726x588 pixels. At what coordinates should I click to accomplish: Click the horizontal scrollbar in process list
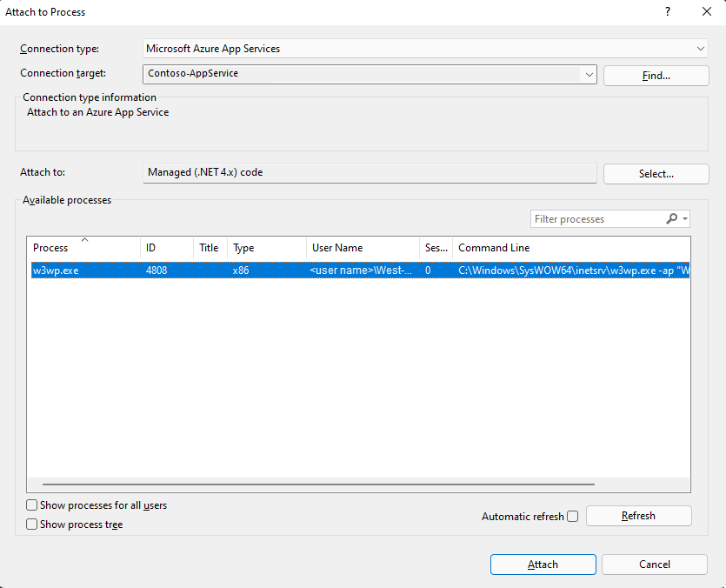pyautogui.click(x=318, y=484)
